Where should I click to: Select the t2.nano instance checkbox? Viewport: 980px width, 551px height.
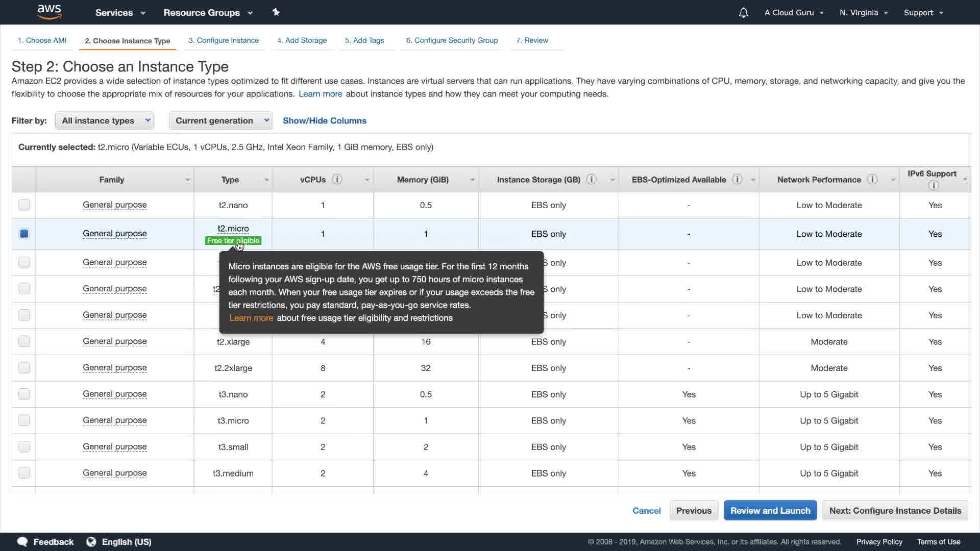coord(24,205)
